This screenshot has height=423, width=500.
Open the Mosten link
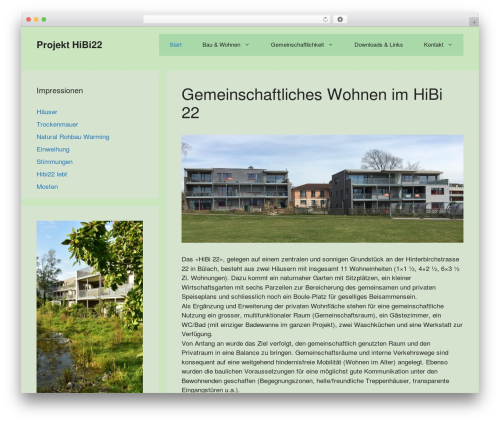click(47, 187)
